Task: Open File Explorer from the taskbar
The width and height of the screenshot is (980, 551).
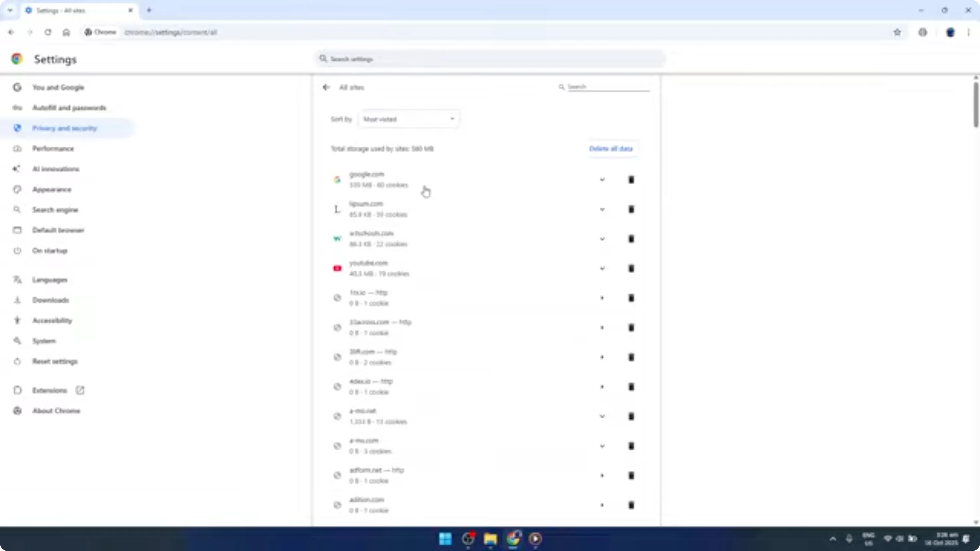Action: click(490, 539)
